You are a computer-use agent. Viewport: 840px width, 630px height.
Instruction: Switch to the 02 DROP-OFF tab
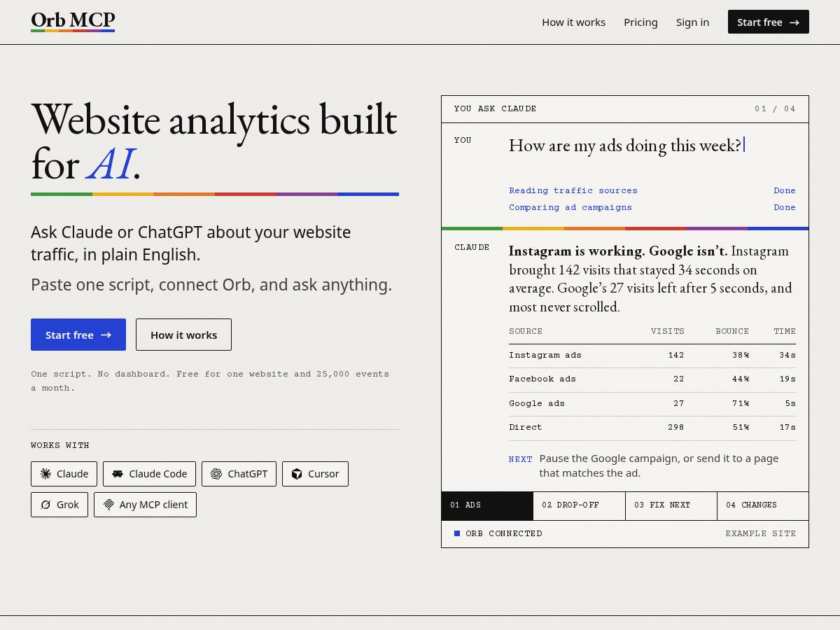tap(580, 505)
